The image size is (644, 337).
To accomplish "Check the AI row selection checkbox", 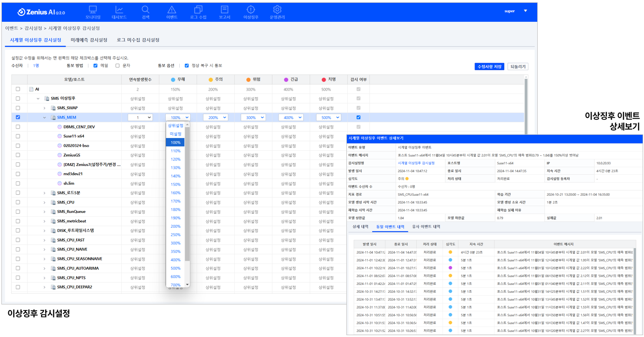I will (x=18, y=89).
